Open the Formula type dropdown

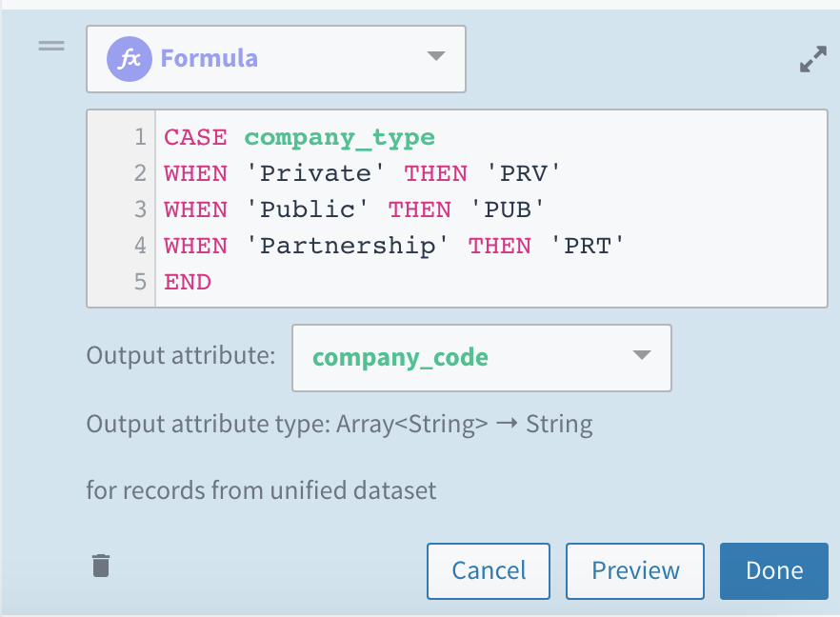click(x=275, y=59)
